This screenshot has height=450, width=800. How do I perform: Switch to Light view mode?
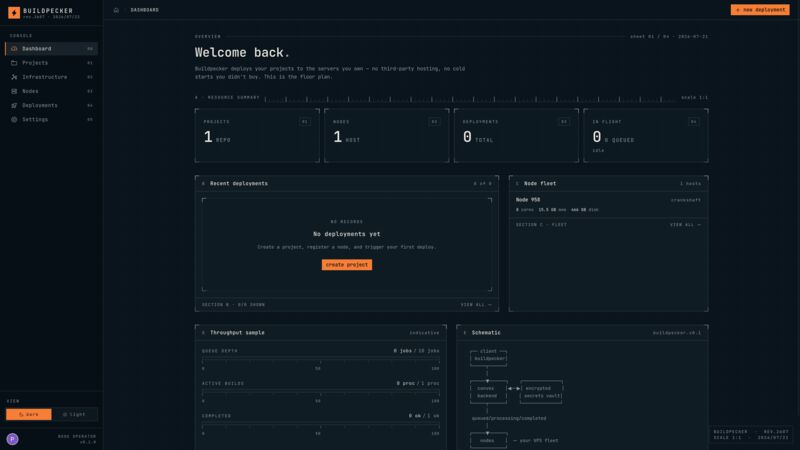(x=74, y=414)
